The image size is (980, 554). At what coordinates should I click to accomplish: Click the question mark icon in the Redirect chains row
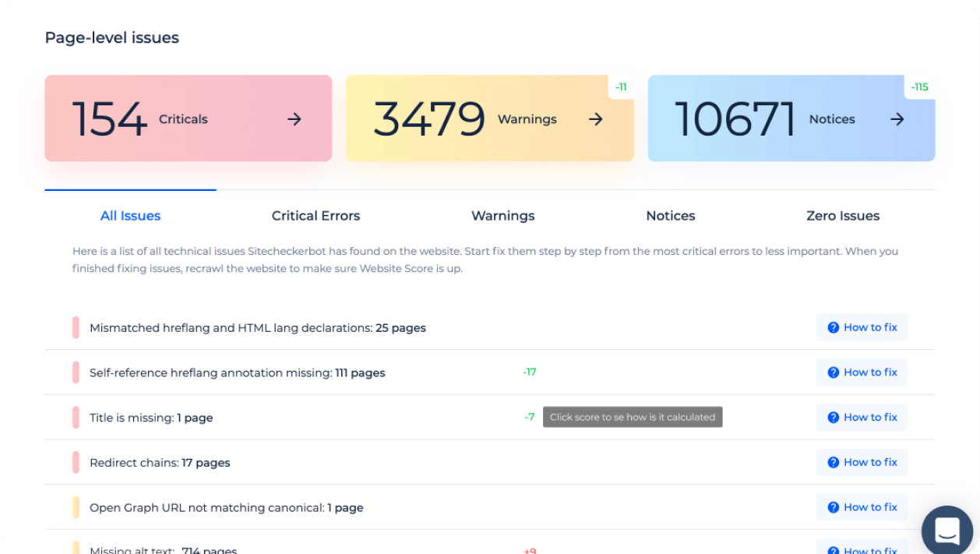click(834, 462)
